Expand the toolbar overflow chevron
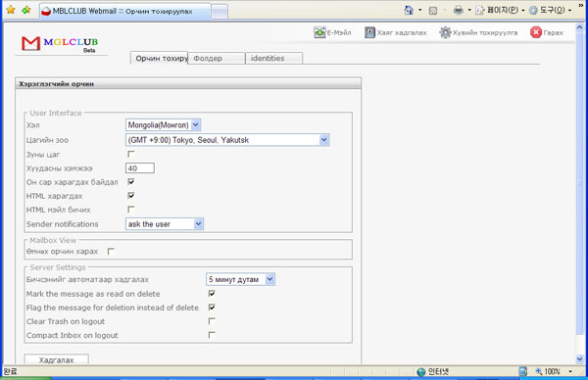This screenshot has width=588, height=380. (x=581, y=7)
